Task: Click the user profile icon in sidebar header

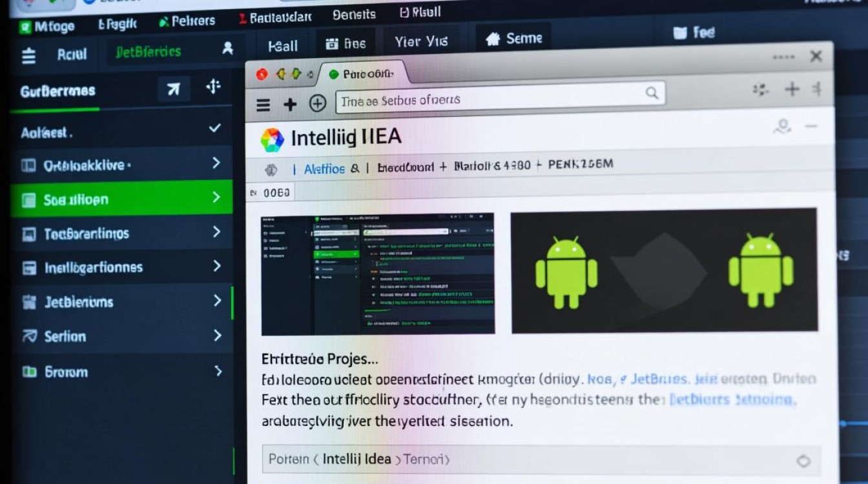Action: pos(227,48)
